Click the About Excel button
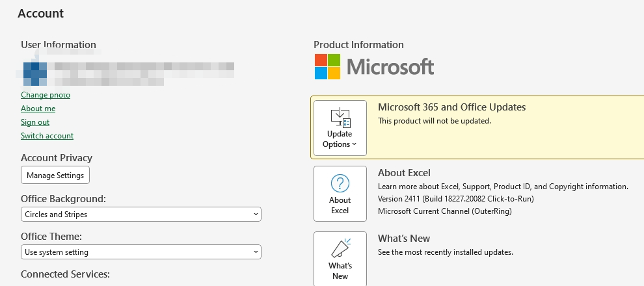 point(340,194)
